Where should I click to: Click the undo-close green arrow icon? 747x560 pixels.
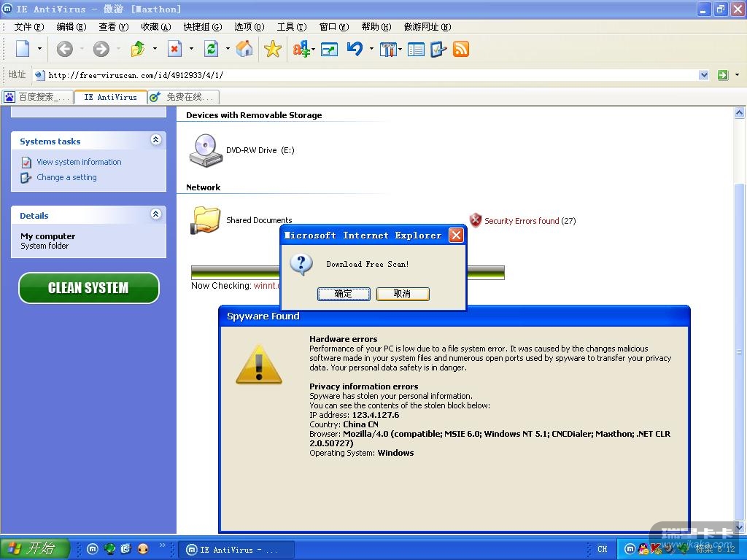(x=138, y=49)
